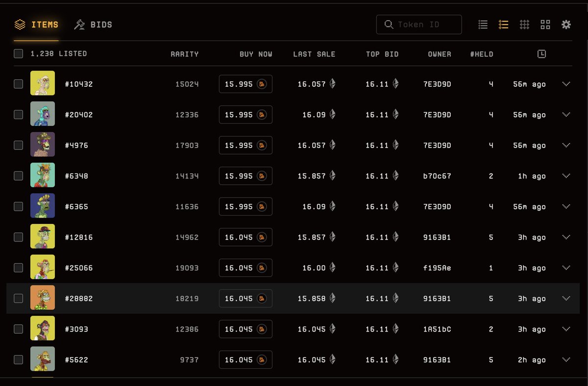
Task: Check the select-all checkbox beside 1,238 LISTED
Action: pos(18,54)
